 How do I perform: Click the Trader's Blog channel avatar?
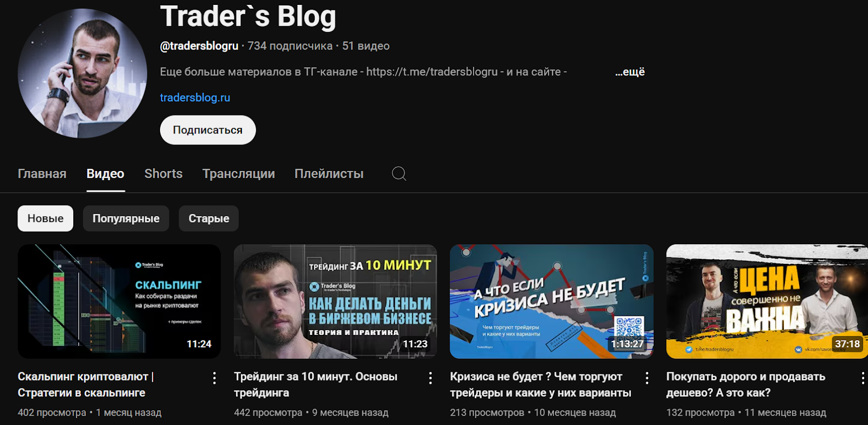(x=82, y=73)
